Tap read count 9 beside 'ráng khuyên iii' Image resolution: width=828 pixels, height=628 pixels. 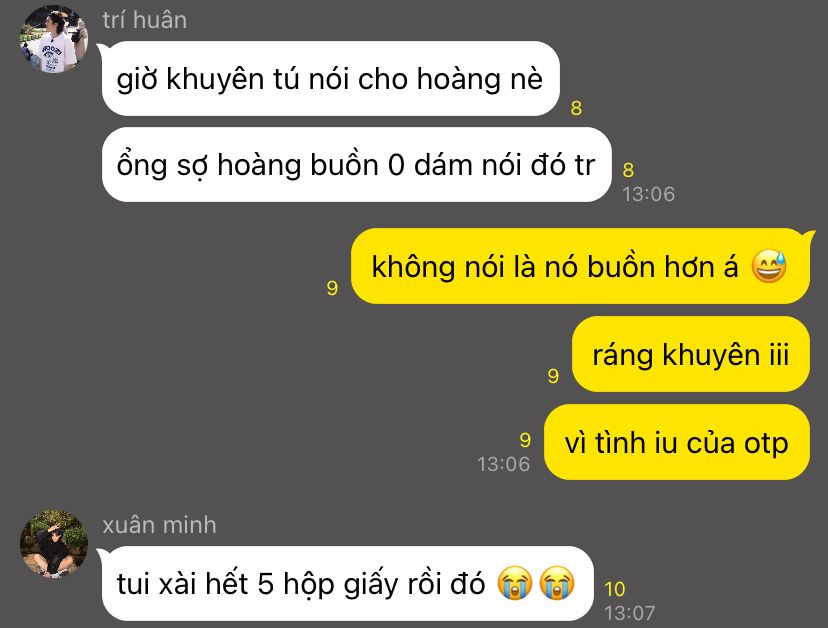[x=553, y=376]
